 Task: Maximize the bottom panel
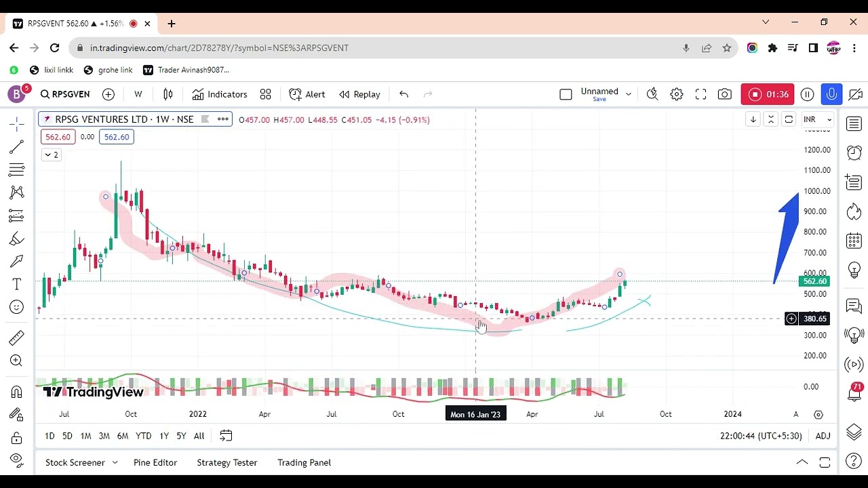coord(825,462)
